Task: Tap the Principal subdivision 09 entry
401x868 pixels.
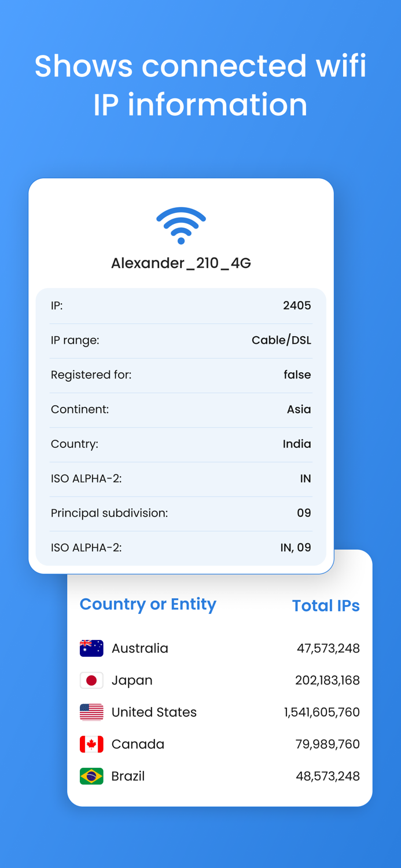Action: pyautogui.click(x=181, y=513)
